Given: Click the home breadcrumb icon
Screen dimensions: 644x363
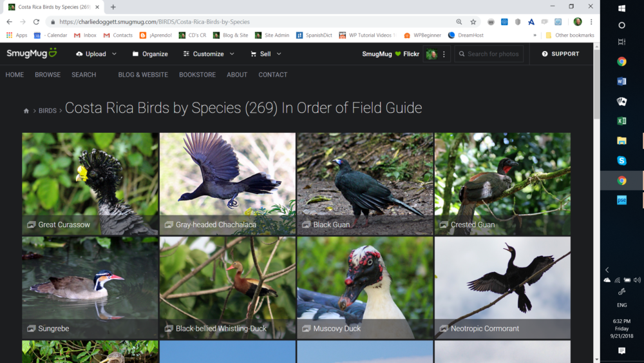Looking at the screenshot, I should [26, 111].
